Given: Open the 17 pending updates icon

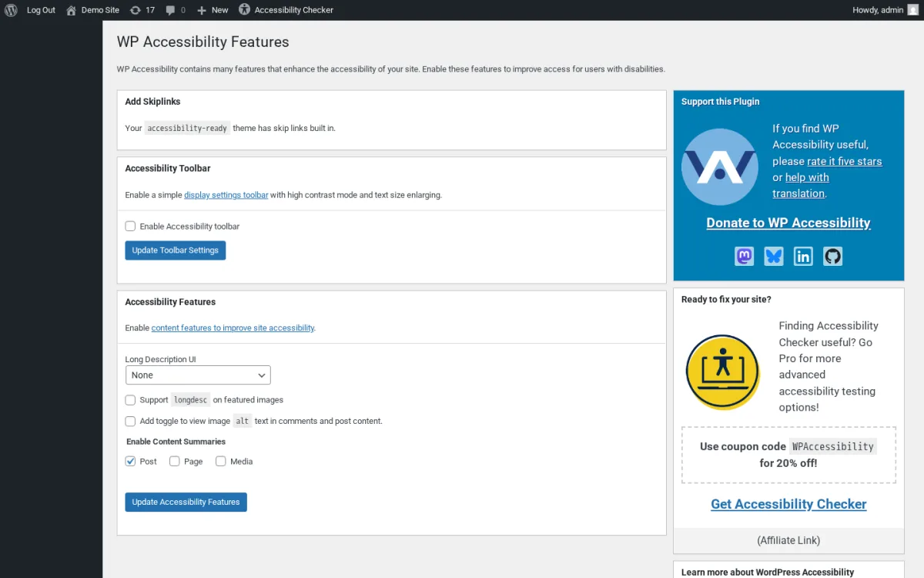Looking at the screenshot, I should tap(136, 10).
